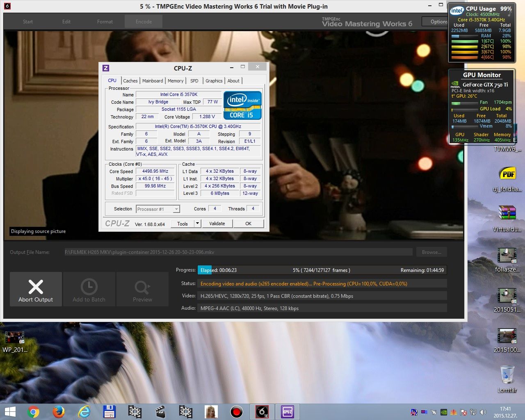Open the fóliasze video file icon

(507, 260)
